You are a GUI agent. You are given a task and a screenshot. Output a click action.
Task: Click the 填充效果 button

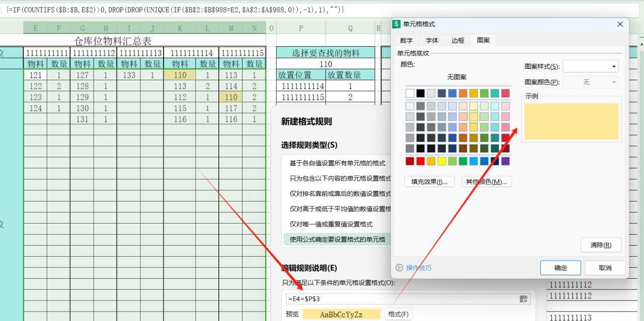[429, 182]
